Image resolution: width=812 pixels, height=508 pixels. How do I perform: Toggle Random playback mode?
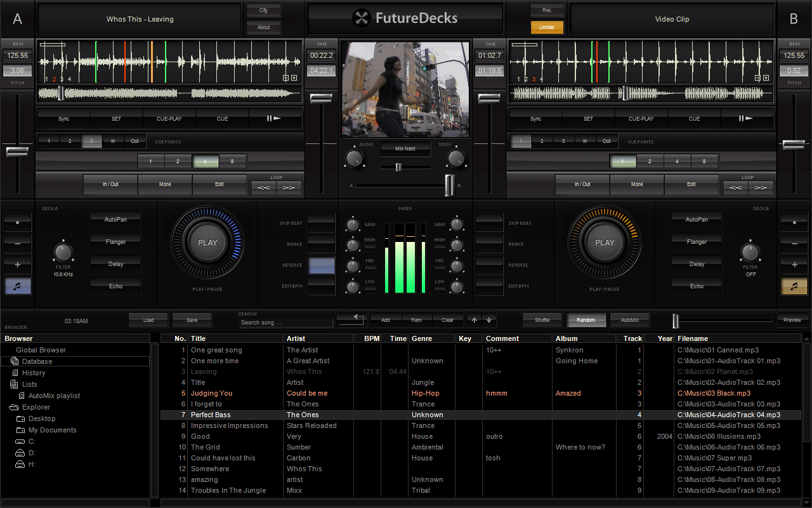point(586,320)
